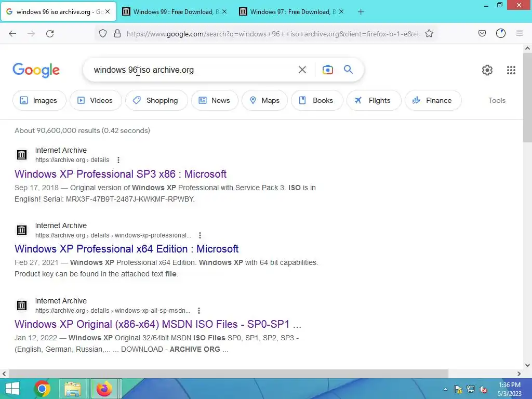
Task: Search by image with camera icon
Action: coord(328,70)
